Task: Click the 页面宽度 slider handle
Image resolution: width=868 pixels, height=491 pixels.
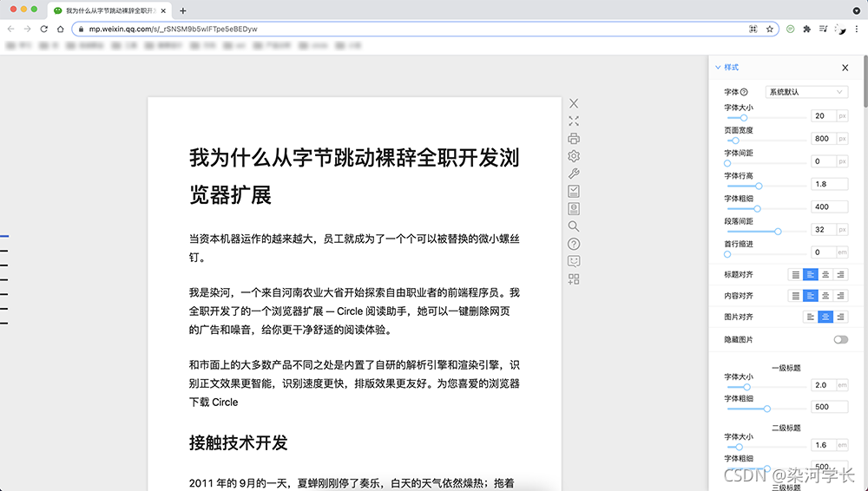Action: pos(735,141)
